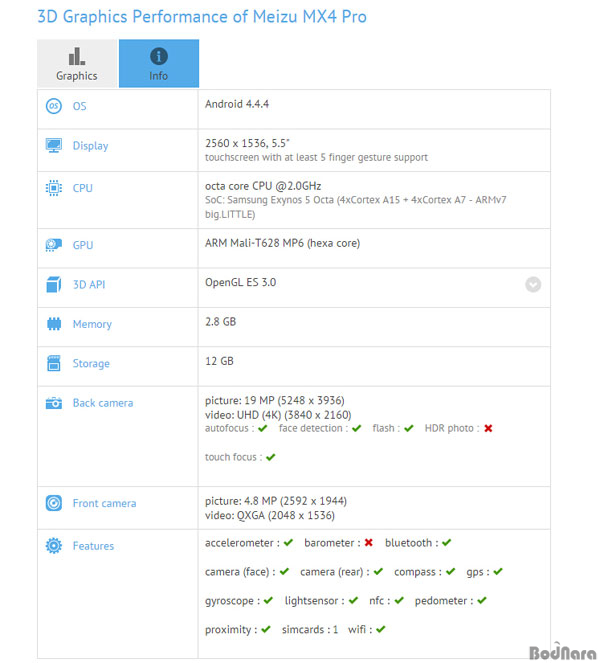
Task: Click the GPU card icon
Action: click(x=54, y=245)
